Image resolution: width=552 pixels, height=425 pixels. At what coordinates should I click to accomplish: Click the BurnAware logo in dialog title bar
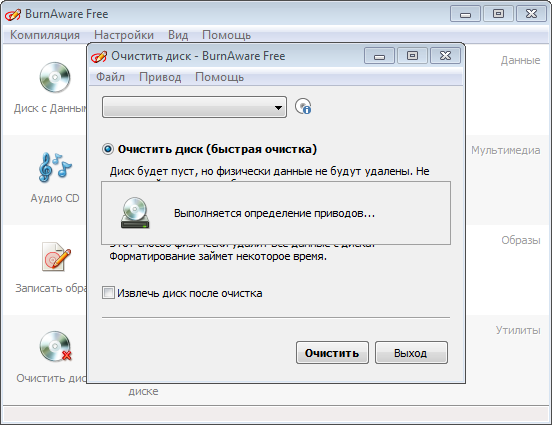pos(99,56)
